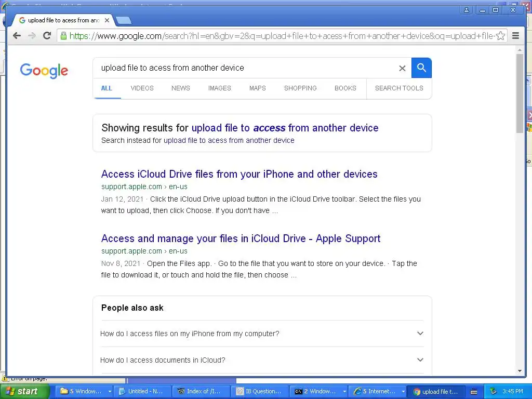Open 'Access and manage your files in iCloud Drive'
The width and height of the screenshot is (532, 399).
241,238
